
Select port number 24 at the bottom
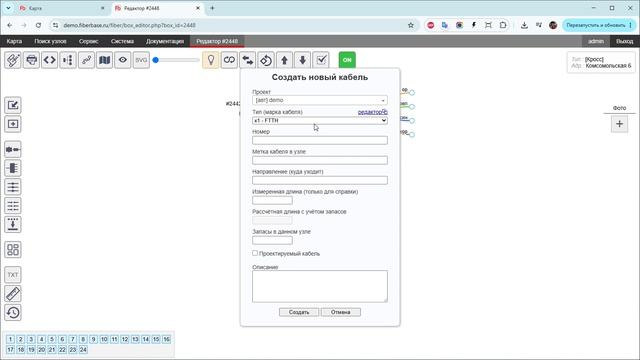pos(83,350)
